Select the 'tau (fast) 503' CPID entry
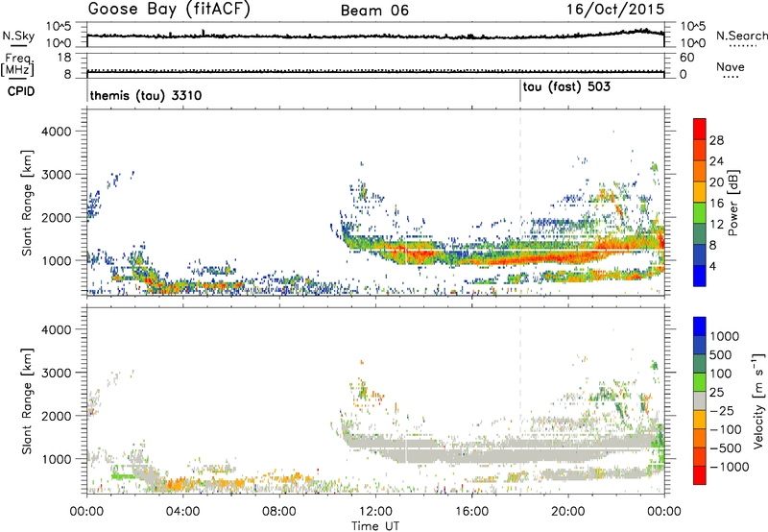The width and height of the screenshot is (768, 532). [566, 87]
